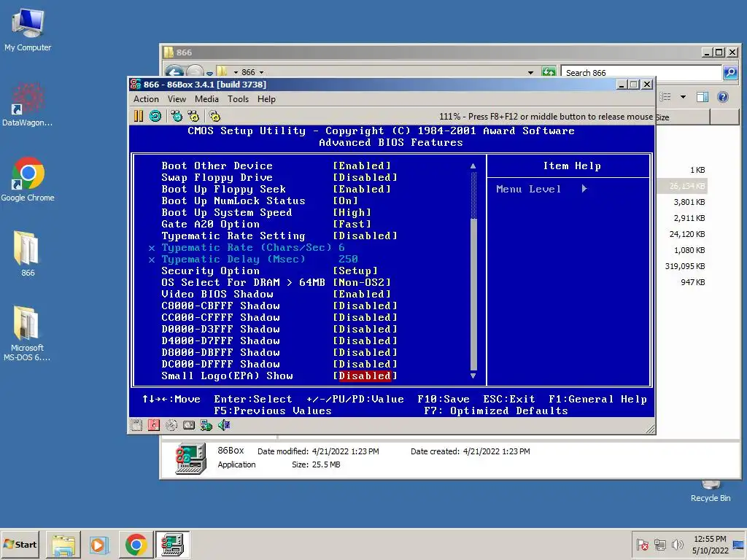The height and width of the screenshot is (560, 747).
Task: Toggle Explorer preview pane icon
Action: click(x=703, y=97)
